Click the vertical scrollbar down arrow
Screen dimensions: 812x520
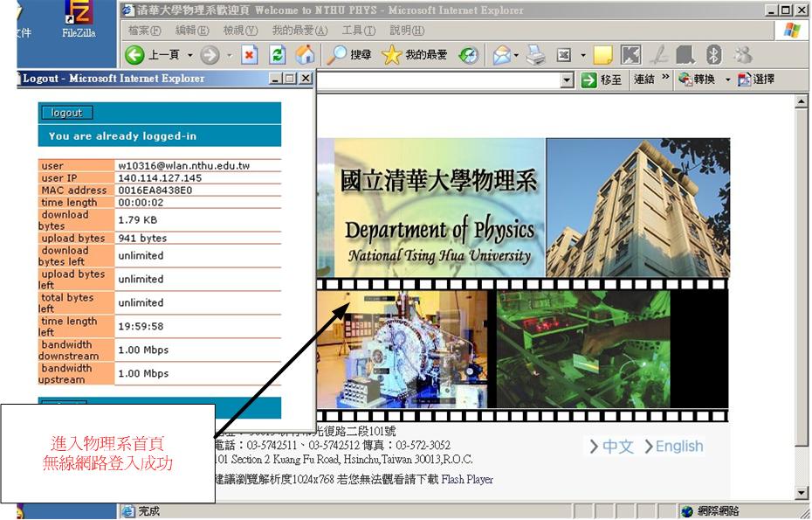pos(802,494)
